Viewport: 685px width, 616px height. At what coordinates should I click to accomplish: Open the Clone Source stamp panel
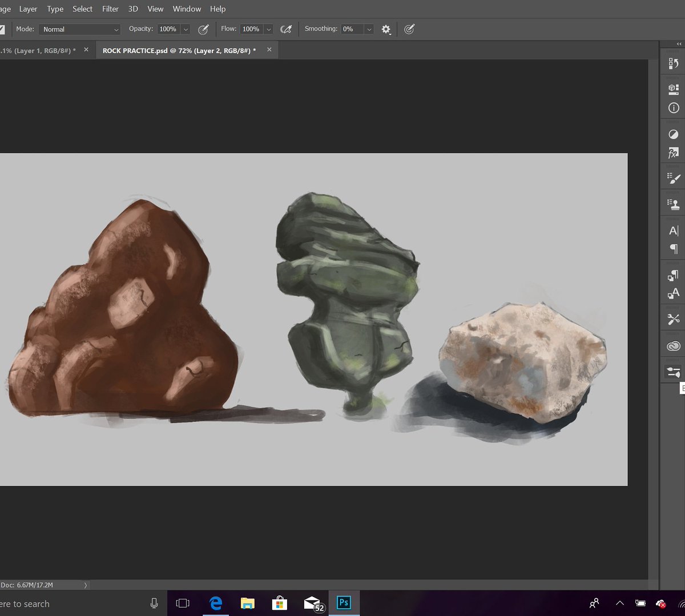pos(674,204)
